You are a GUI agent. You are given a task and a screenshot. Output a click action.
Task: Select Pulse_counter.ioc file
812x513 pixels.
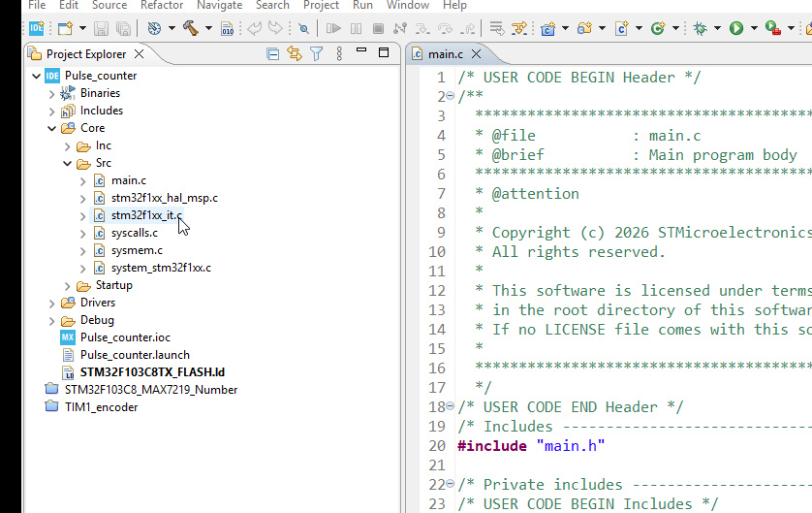click(x=125, y=337)
